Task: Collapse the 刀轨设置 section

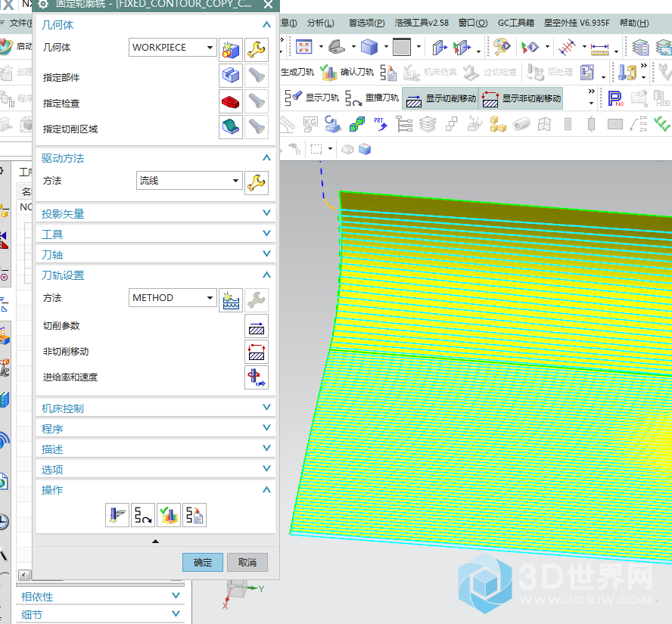Action: 266,275
